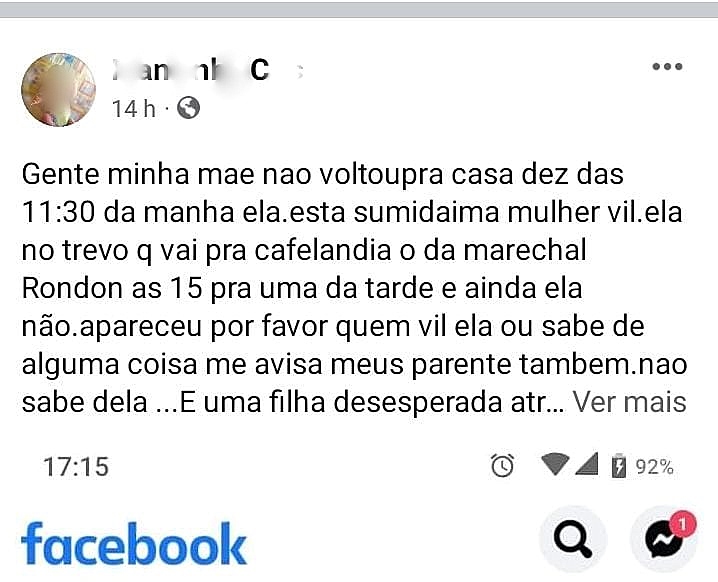718x582 pixels.
Task: Open the post's 14 h timestamp
Action: 133,108
